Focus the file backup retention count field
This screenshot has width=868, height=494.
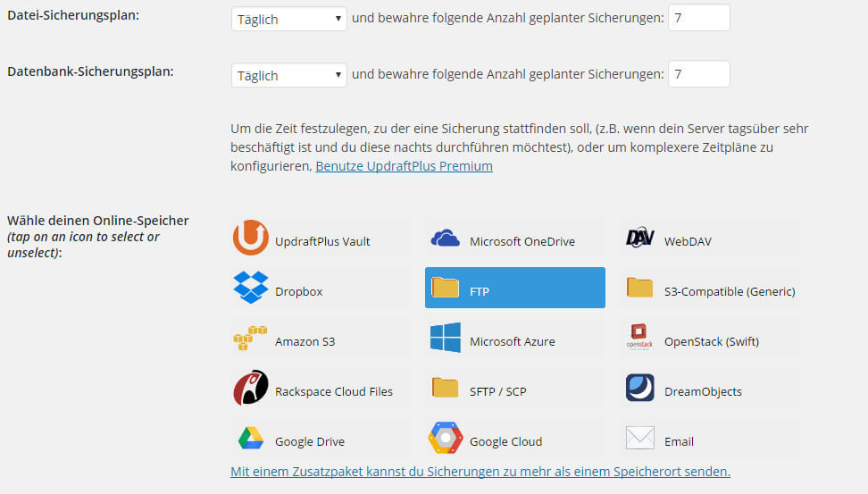[699, 18]
